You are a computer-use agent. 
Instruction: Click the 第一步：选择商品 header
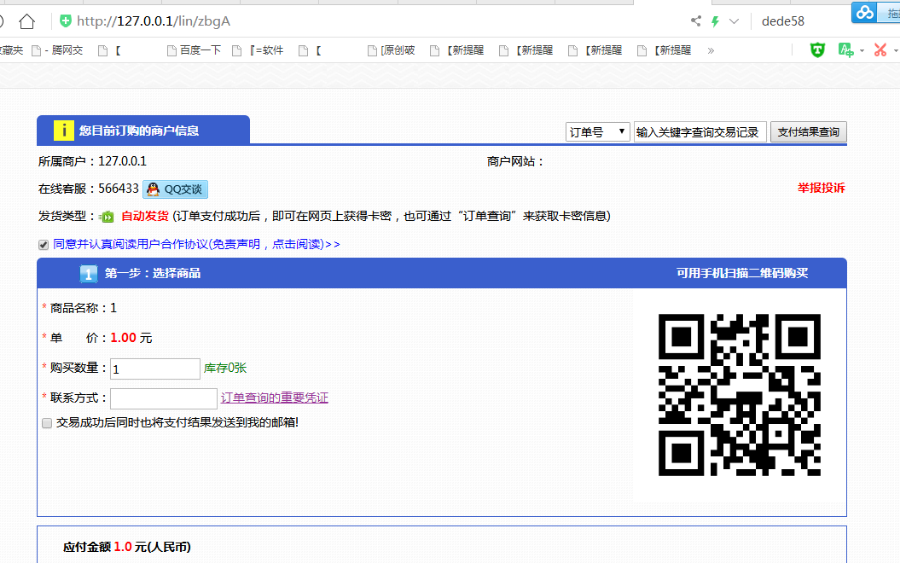click(153, 273)
